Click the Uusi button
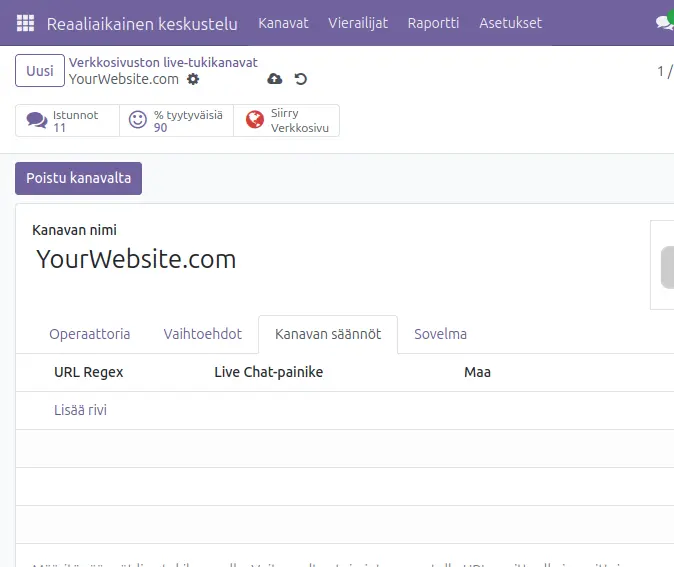 (40, 71)
